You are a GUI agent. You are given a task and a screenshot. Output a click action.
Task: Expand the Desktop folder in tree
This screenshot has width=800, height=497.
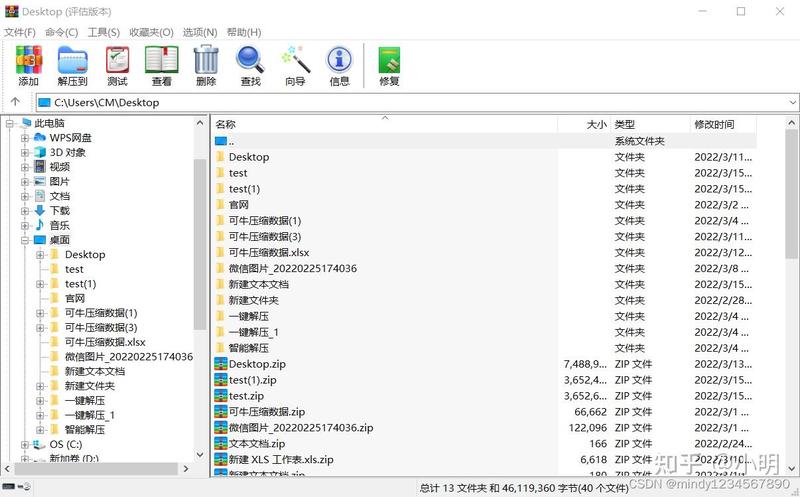40,255
